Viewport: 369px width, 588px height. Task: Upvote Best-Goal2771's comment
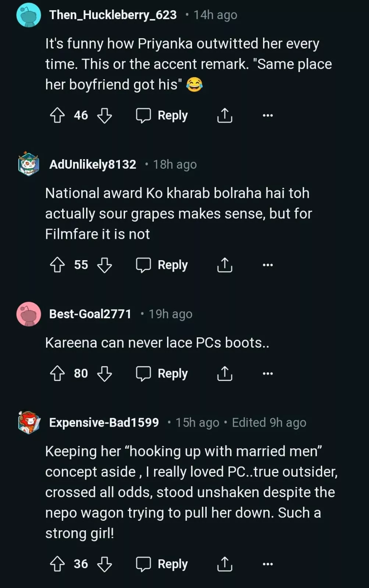pyautogui.click(x=57, y=374)
